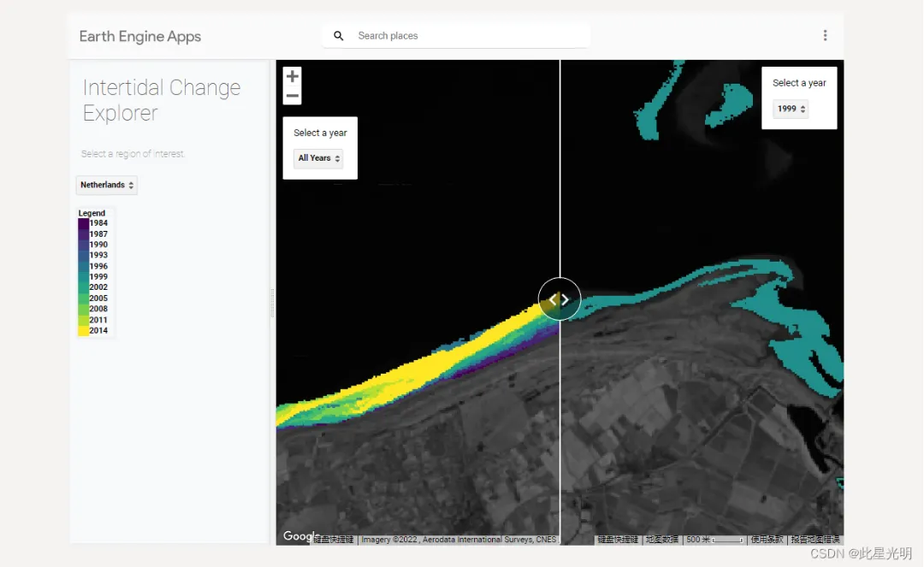Click the 地图数据 map data button
924x567 pixels.
(x=661, y=540)
